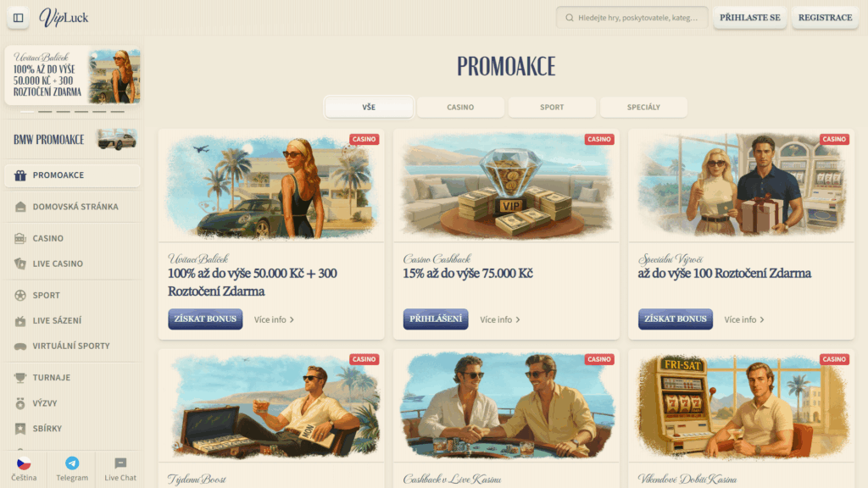The image size is (868, 488).
Task: Open Live Casino sidebar icon
Action: point(20,264)
